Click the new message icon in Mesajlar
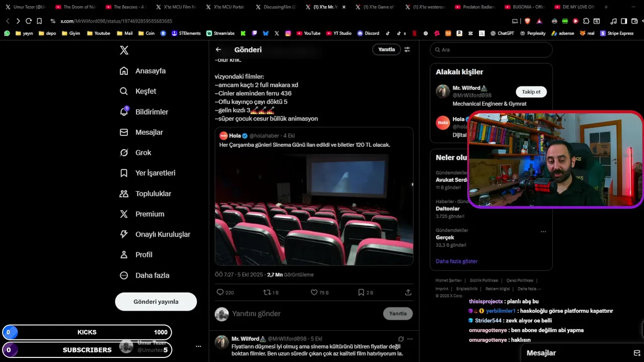This screenshot has width=644, height=362. (x=636, y=353)
